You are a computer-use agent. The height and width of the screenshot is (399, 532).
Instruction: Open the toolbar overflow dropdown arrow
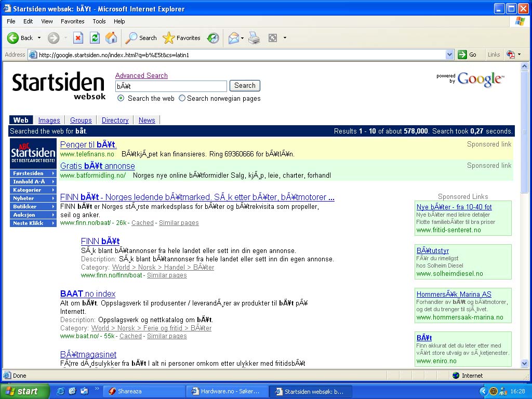coord(285,38)
